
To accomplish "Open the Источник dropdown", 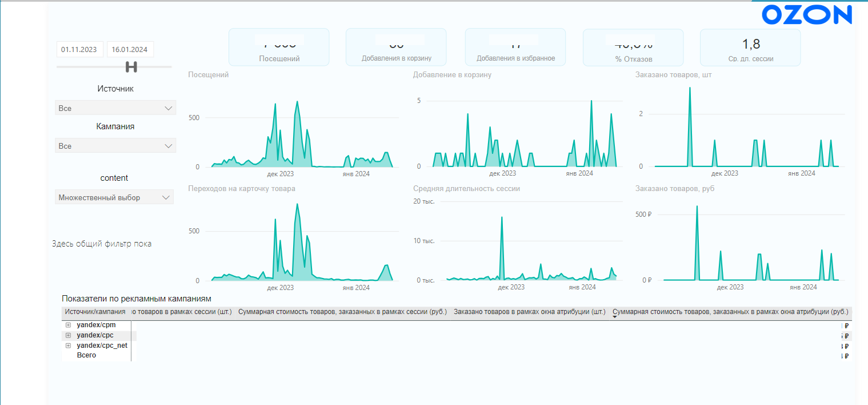I will (115, 108).
